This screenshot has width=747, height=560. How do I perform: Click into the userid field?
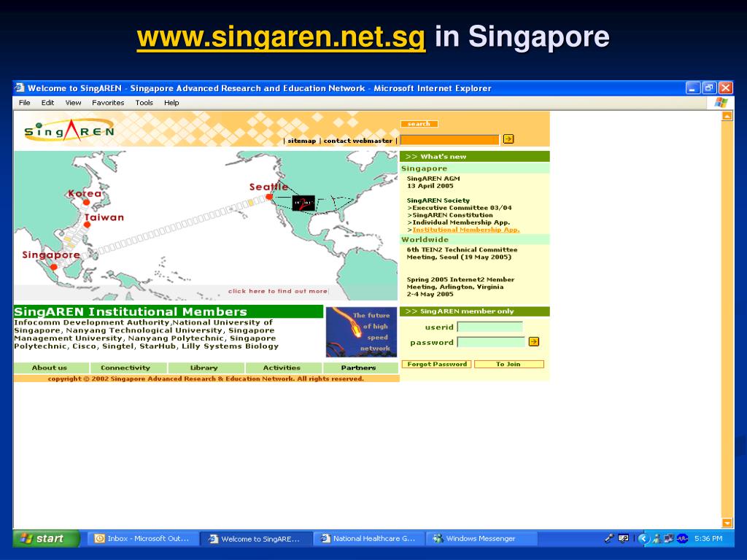coord(489,327)
